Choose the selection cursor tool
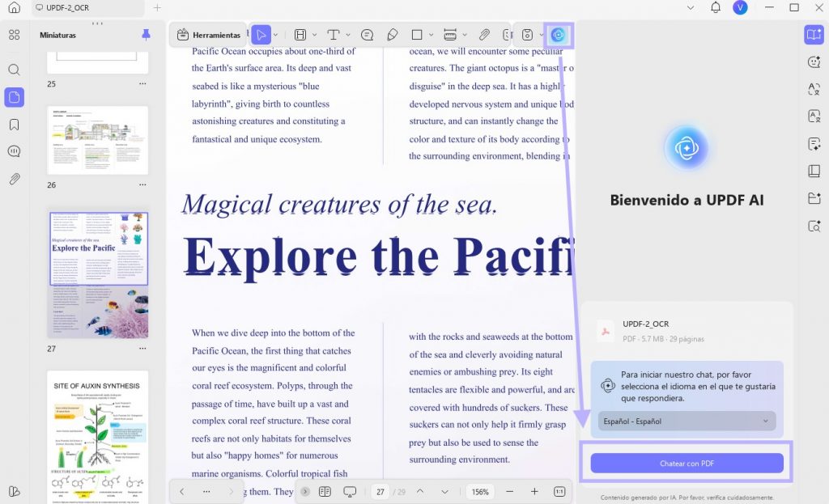The image size is (829, 504). click(261, 35)
